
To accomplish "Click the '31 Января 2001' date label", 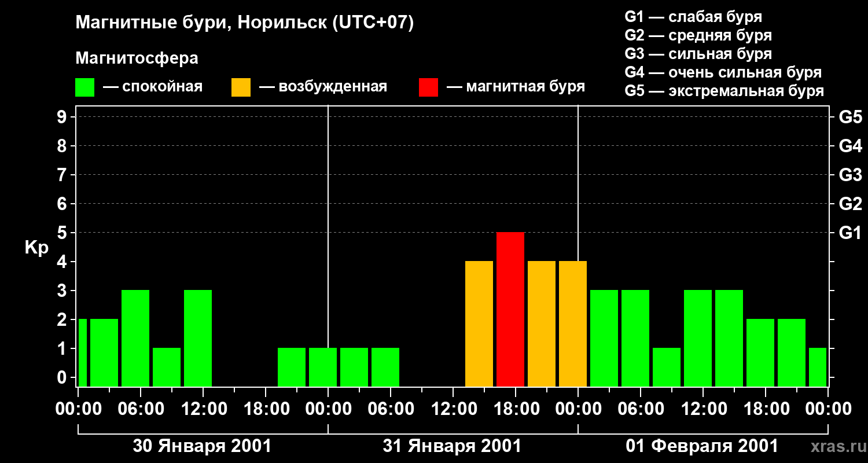I will [x=453, y=446].
